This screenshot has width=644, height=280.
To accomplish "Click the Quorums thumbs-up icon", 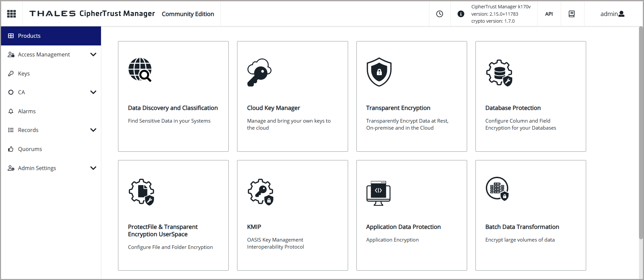I will tap(11, 149).
